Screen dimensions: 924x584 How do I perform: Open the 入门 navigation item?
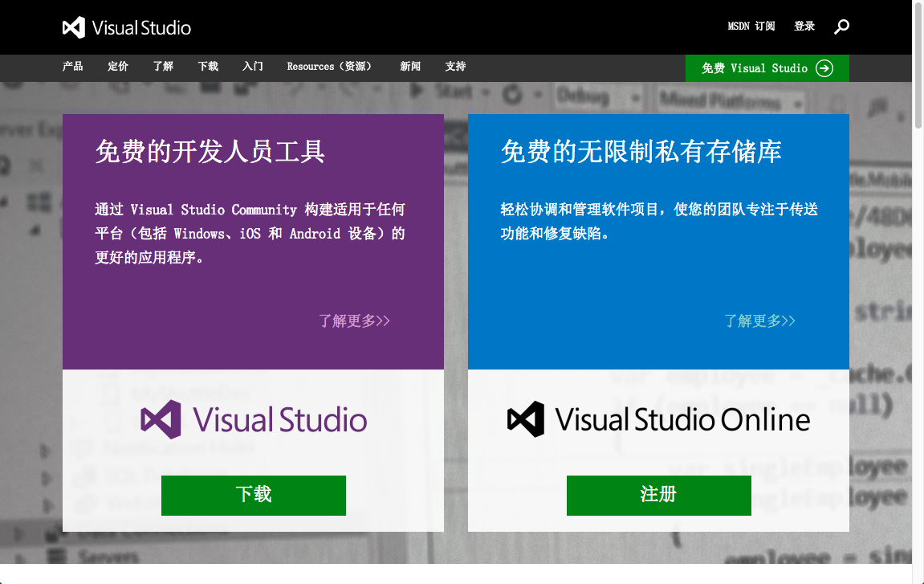[253, 66]
